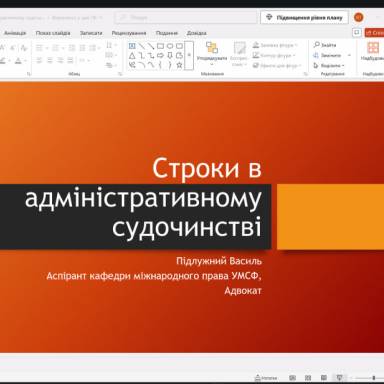Select the Right Brace shape

click(x=170, y=65)
